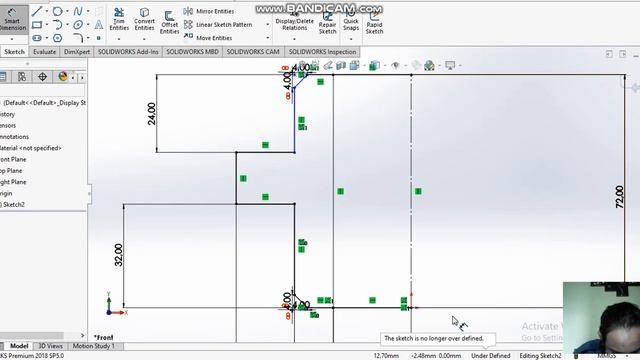Open Linear Sketch Pattern dropdown arrow
Image resolution: width=640 pixels, height=360 pixels.
pos(268,25)
